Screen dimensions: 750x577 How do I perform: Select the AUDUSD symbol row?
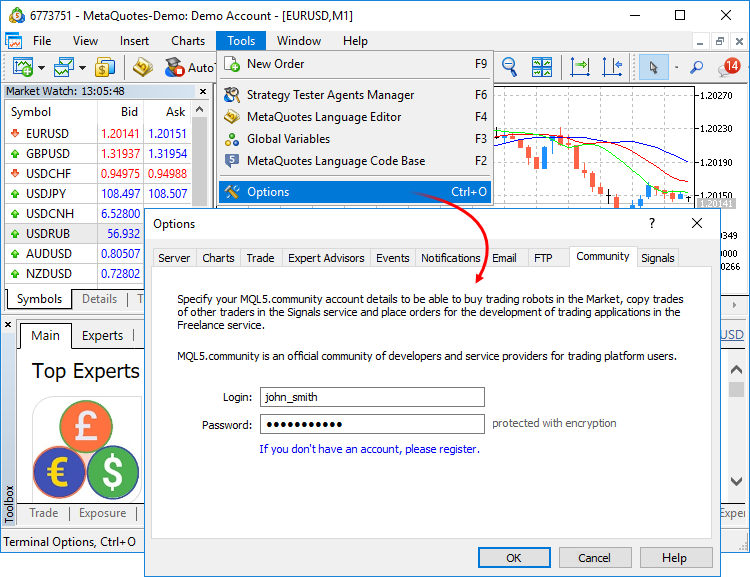tap(75, 254)
